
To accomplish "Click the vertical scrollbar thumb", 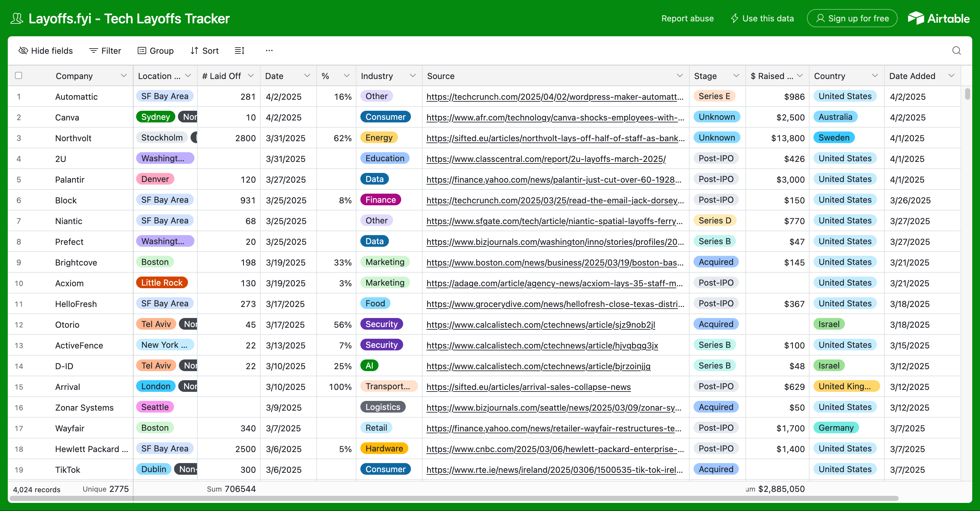I will 967,93.
